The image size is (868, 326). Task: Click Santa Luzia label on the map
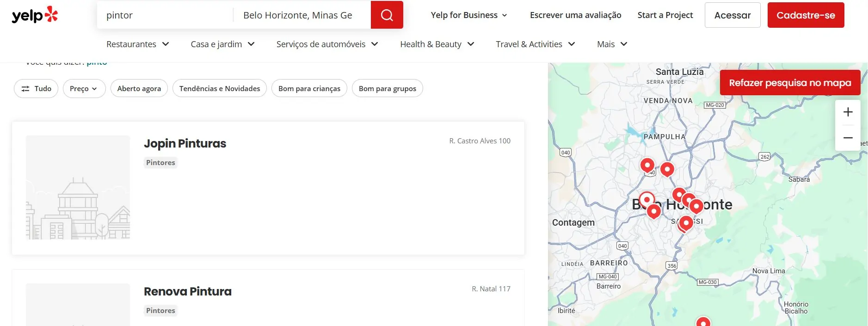coord(680,72)
